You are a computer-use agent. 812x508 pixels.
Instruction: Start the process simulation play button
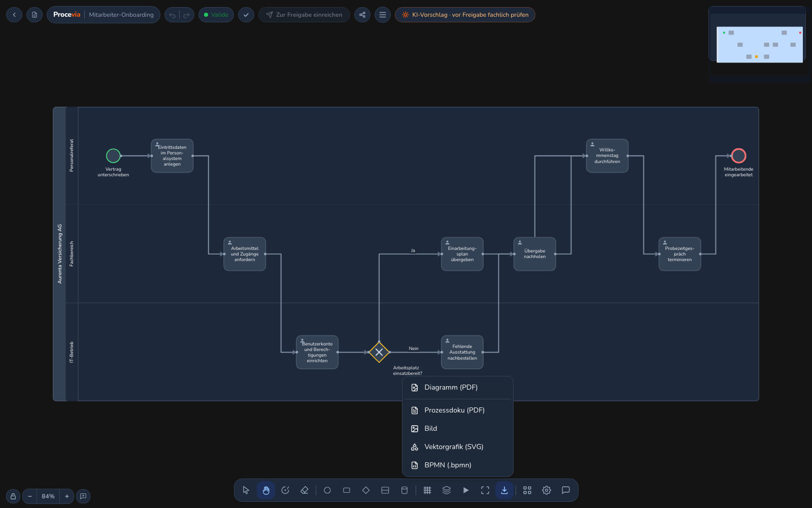click(x=466, y=490)
